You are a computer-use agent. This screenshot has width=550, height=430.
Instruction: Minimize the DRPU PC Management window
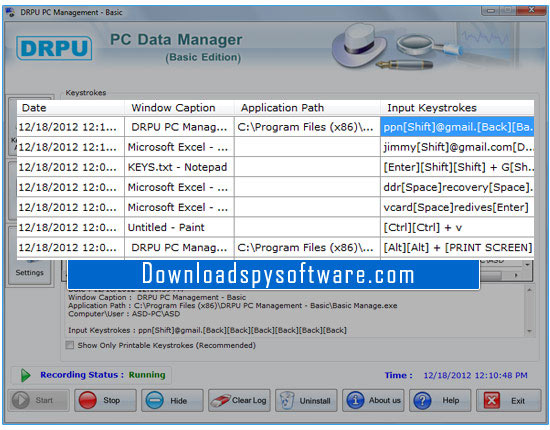(x=491, y=11)
